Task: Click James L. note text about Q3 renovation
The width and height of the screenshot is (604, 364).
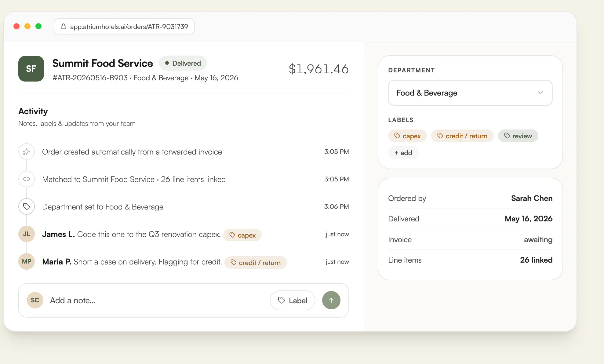Action: pos(149,234)
